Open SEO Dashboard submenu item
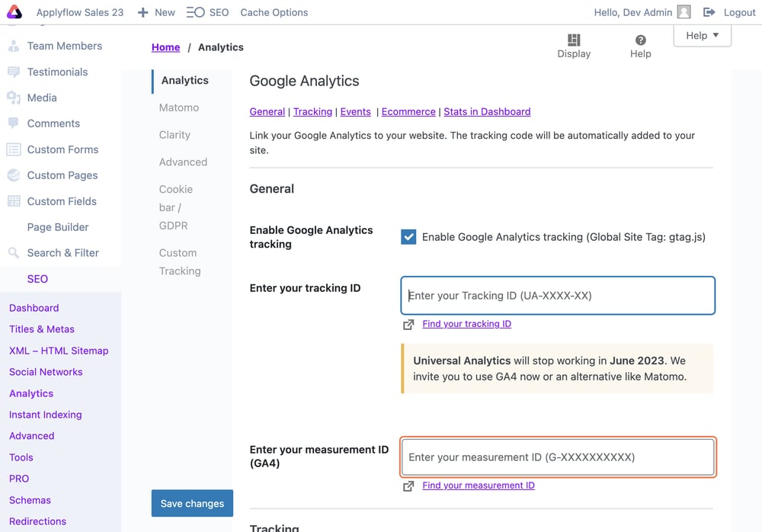The height and width of the screenshot is (532, 762). coord(34,308)
